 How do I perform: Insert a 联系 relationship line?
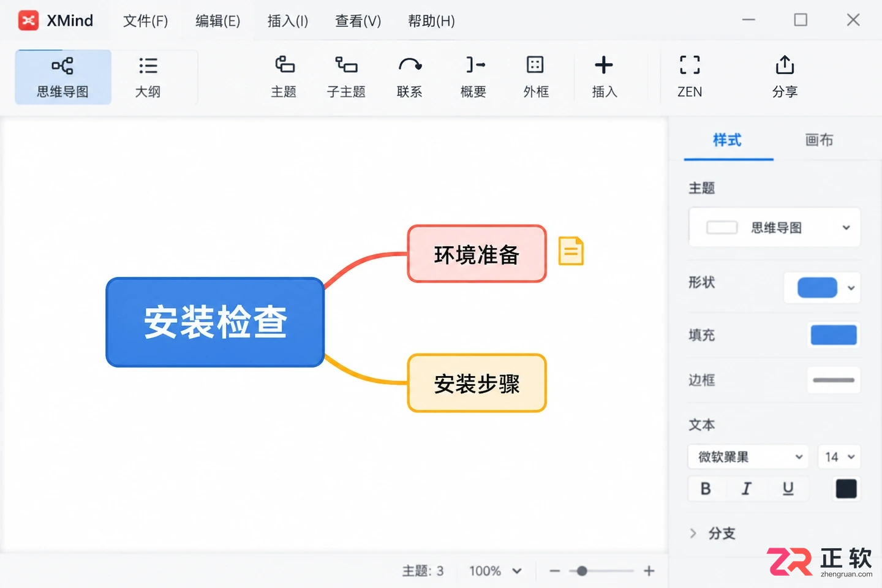pyautogui.click(x=410, y=77)
